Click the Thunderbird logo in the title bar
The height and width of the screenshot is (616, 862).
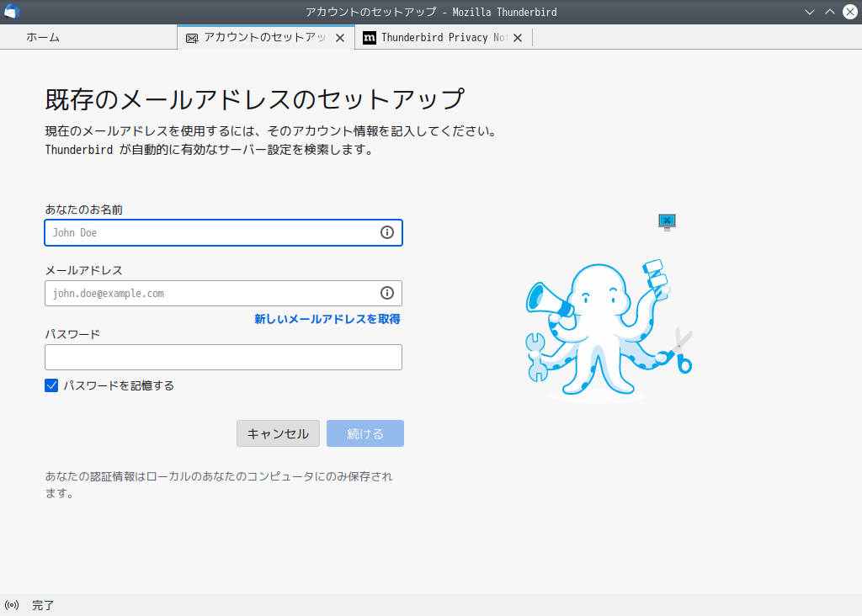(x=12, y=12)
